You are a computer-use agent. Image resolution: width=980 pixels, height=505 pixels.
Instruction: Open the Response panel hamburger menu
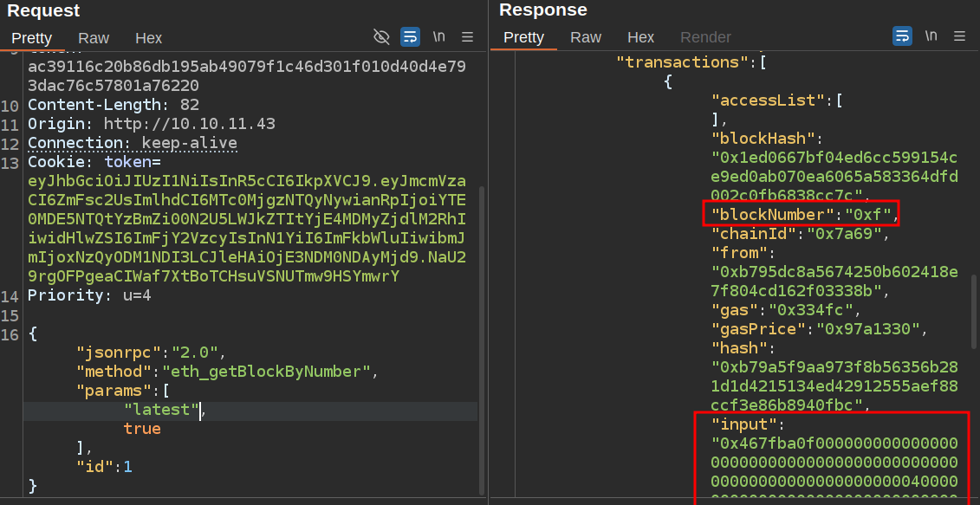click(x=959, y=36)
